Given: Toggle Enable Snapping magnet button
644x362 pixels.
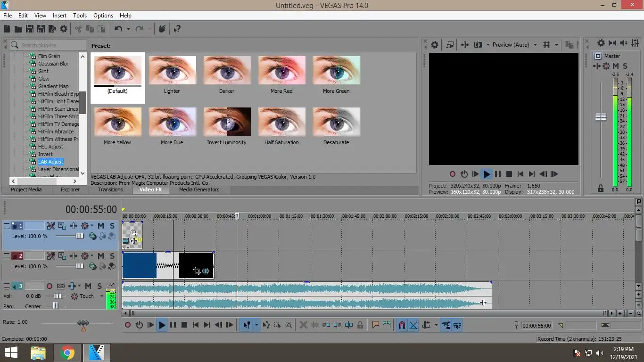Looking at the screenshot, I should [x=402, y=325].
